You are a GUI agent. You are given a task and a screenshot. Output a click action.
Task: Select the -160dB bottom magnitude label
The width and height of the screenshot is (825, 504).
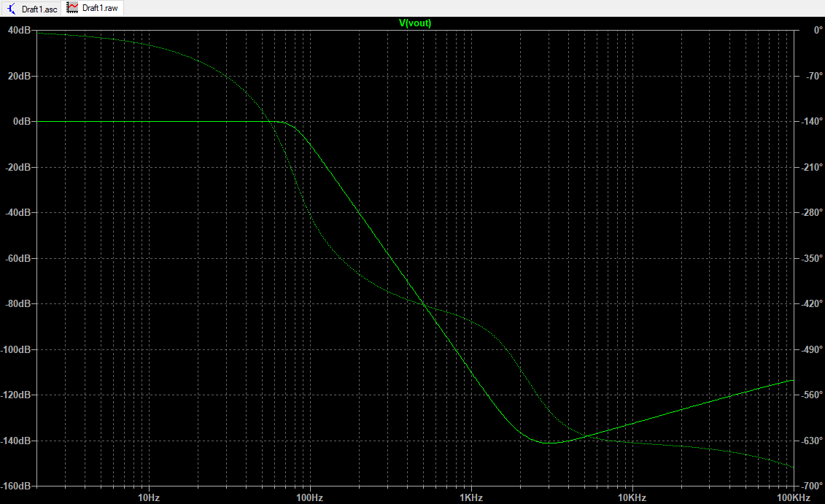tap(16, 486)
